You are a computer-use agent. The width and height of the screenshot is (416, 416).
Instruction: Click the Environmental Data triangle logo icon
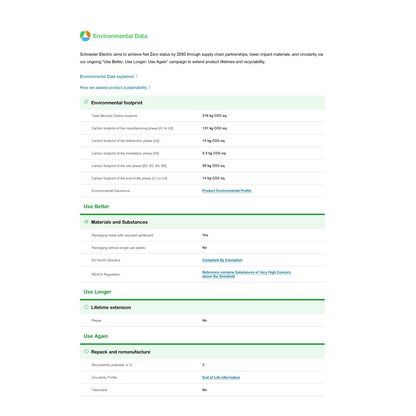(x=85, y=36)
